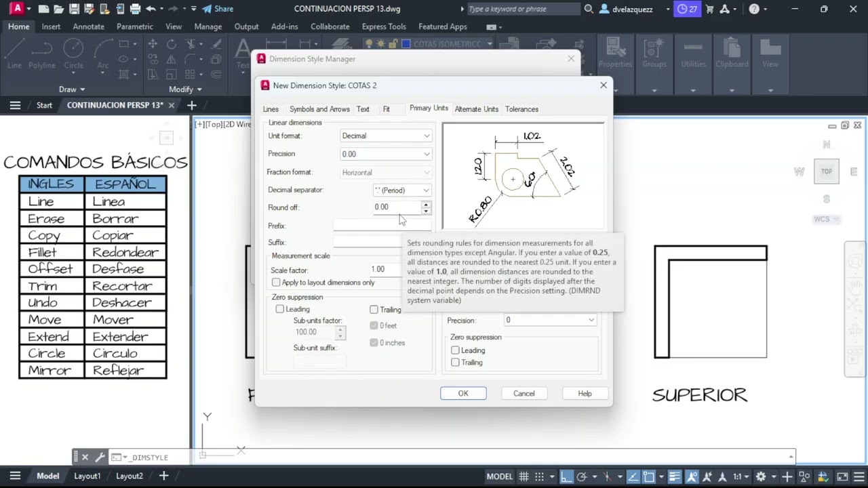Click the shopping cart icon
Image resolution: width=868 pixels, height=488 pixels.
point(710,9)
